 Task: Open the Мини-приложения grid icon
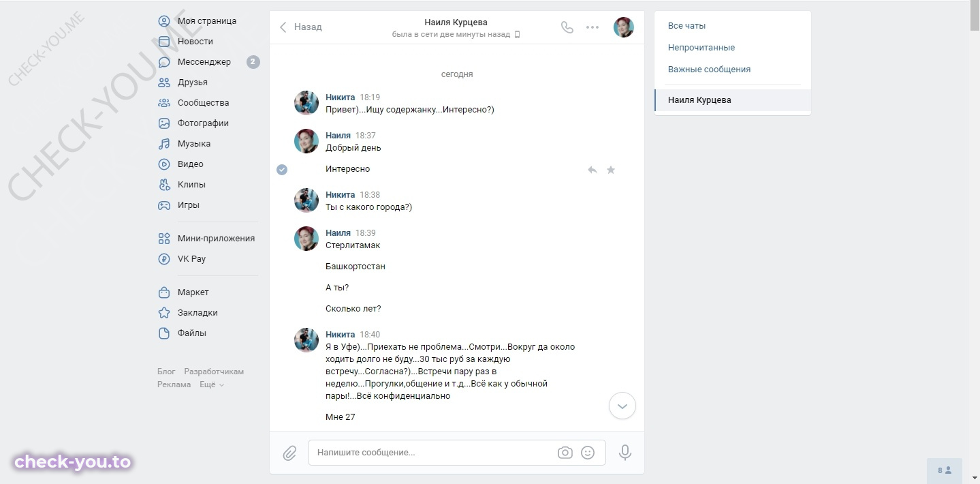click(164, 239)
